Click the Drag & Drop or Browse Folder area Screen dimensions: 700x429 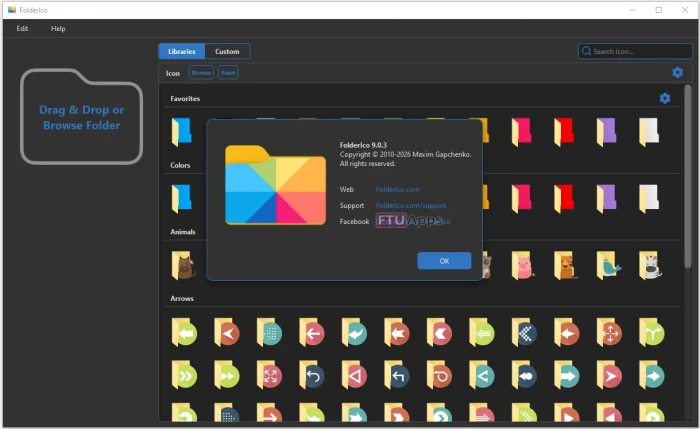click(x=82, y=118)
